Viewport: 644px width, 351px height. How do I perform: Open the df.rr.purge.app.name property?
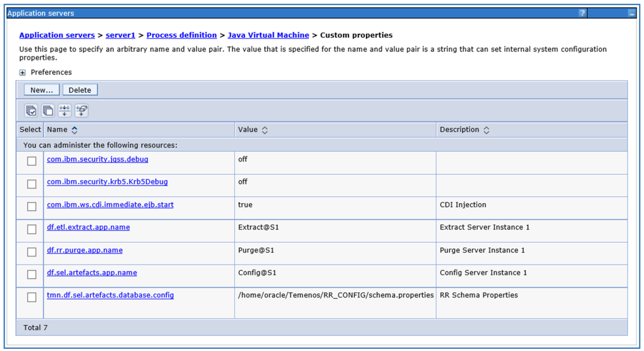[84, 250]
